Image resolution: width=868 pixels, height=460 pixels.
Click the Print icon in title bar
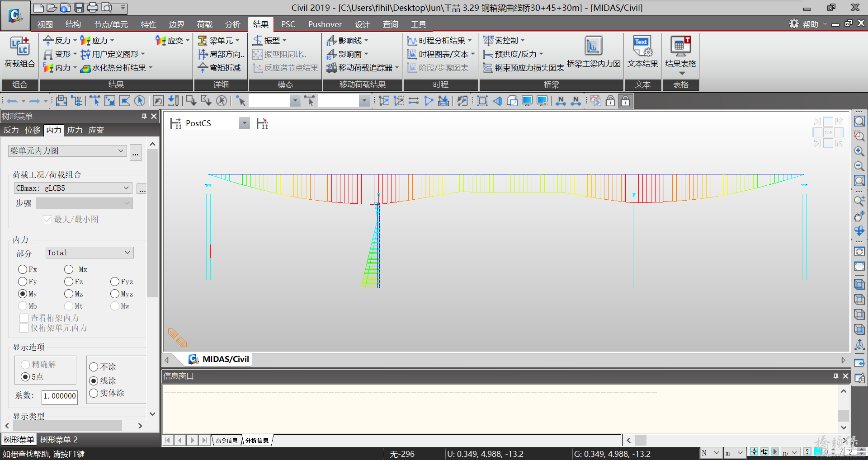93,8
